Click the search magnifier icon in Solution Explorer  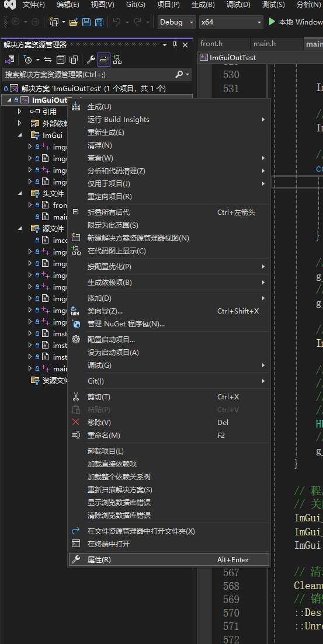[x=179, y=74]
